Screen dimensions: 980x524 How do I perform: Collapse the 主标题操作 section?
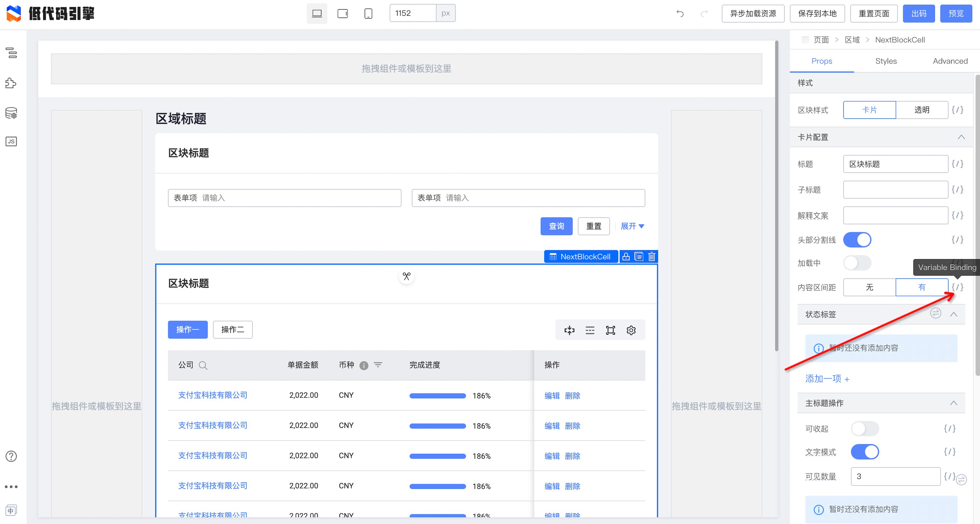pos(954,403)
